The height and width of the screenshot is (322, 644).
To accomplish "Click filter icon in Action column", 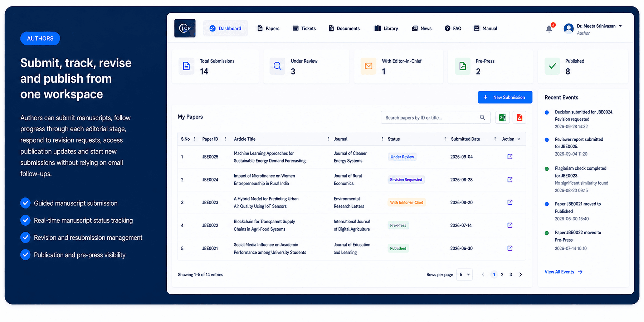I will click(x=519, y=139).
